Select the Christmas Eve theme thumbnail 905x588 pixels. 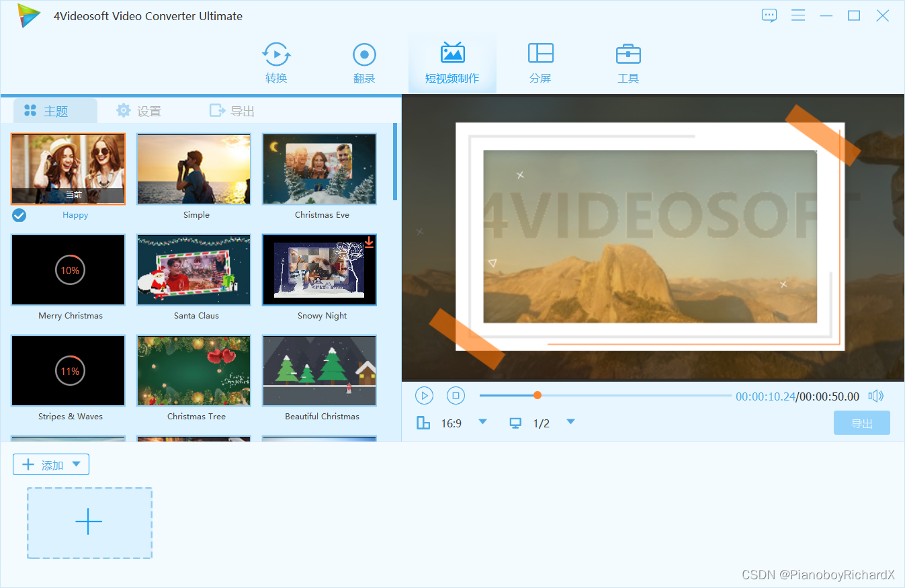(x=319, y=169)
